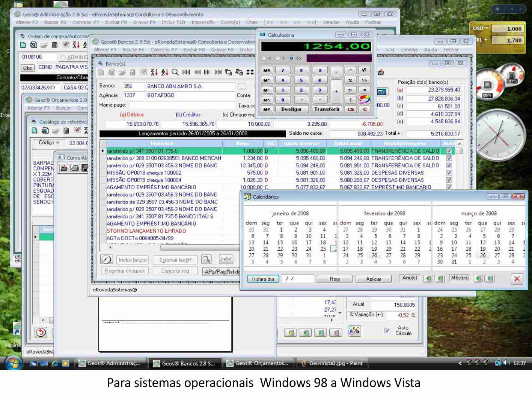Click the date input field in Calendários
Image resolution: width=532 pixels, height=399 pixels.
[298, 279]
